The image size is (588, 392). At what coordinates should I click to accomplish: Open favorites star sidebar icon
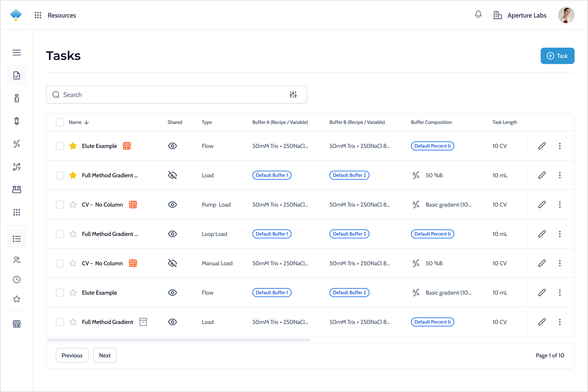17,299
